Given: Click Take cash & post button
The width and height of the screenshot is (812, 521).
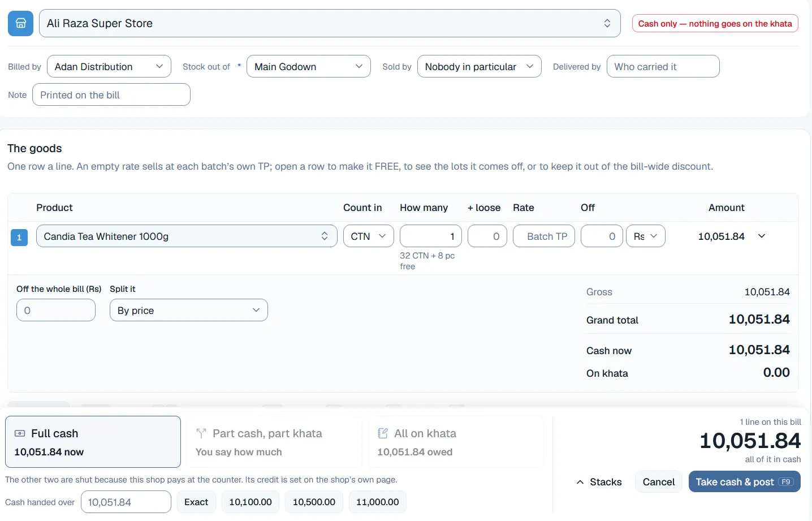Looking at the screenshot, I should click(x=745, y=482).
